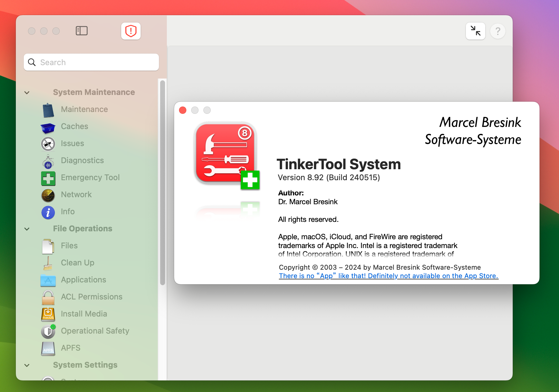Click the red protection shield toolbar icon
The width and height of the screenshot is (559, 392).
(x=131, y=31)
